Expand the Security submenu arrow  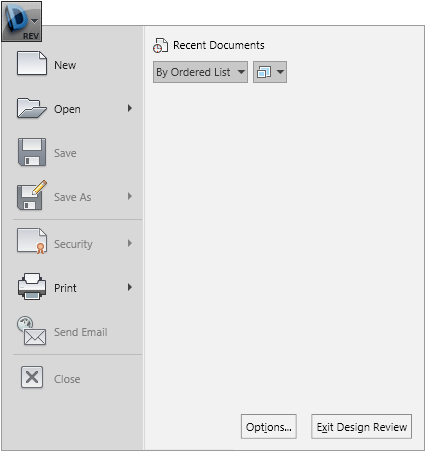pos(130,243)
